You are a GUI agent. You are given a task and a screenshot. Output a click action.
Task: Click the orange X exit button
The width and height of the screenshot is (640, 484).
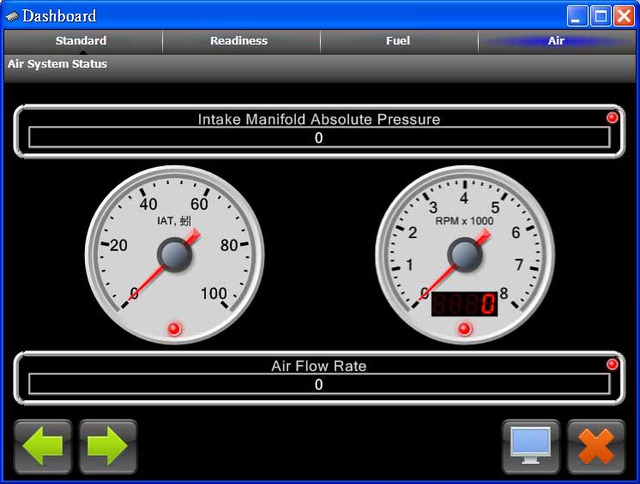(596, 446)
